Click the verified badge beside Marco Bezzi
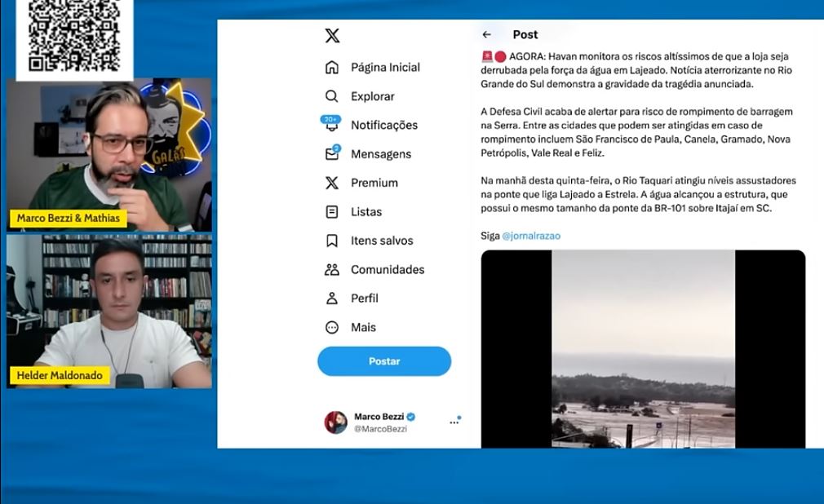The height and width of the screenshot is (504, 824). tap(411, 417)
